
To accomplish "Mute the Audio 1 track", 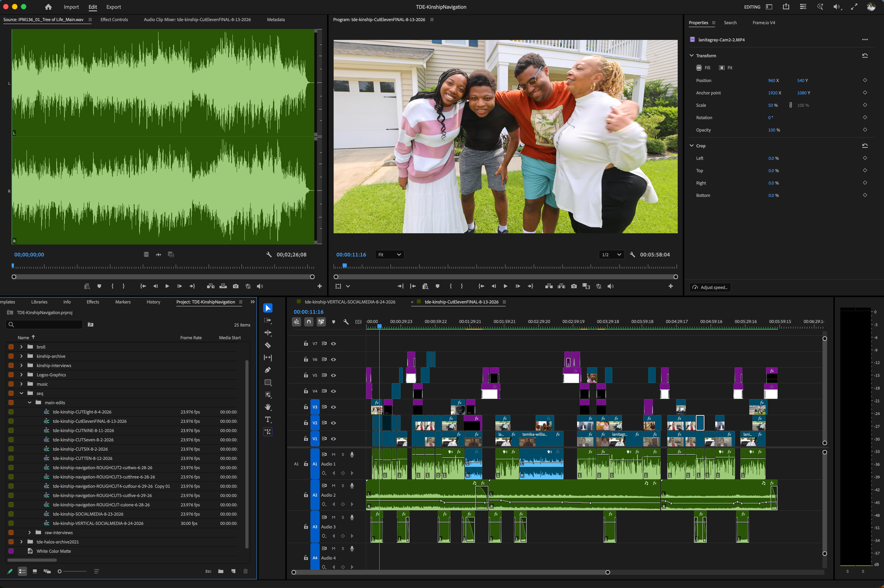I will [x=333, y=454].
